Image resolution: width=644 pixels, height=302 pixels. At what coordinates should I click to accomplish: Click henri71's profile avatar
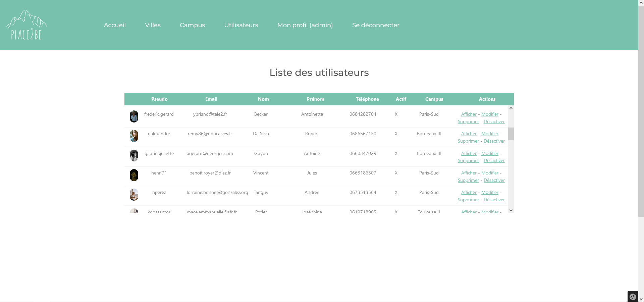(134, 175)
